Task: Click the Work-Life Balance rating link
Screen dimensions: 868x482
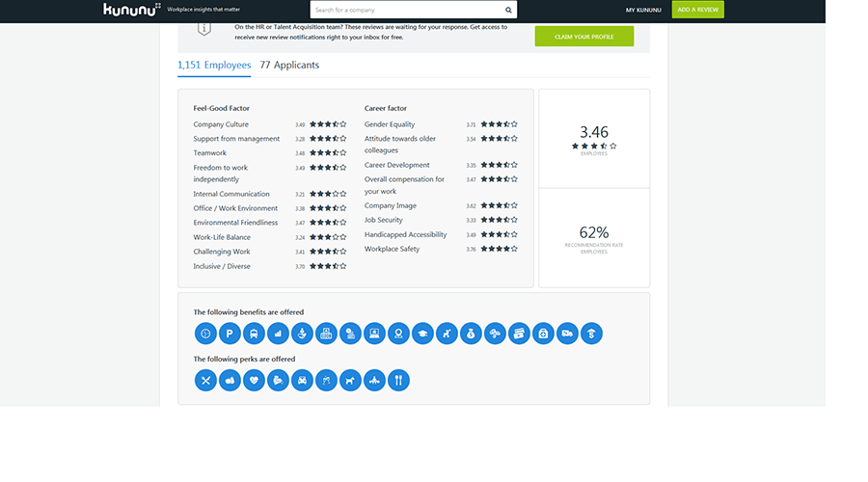Action: 222,237
